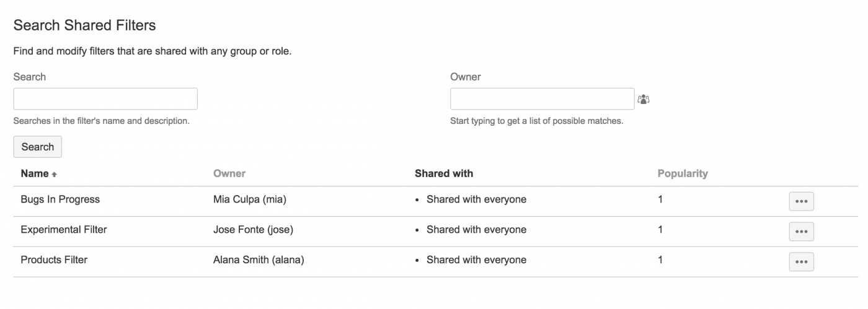Focus the Search text input field
Screen dimensions: 868x309
[x=105, y=99]
